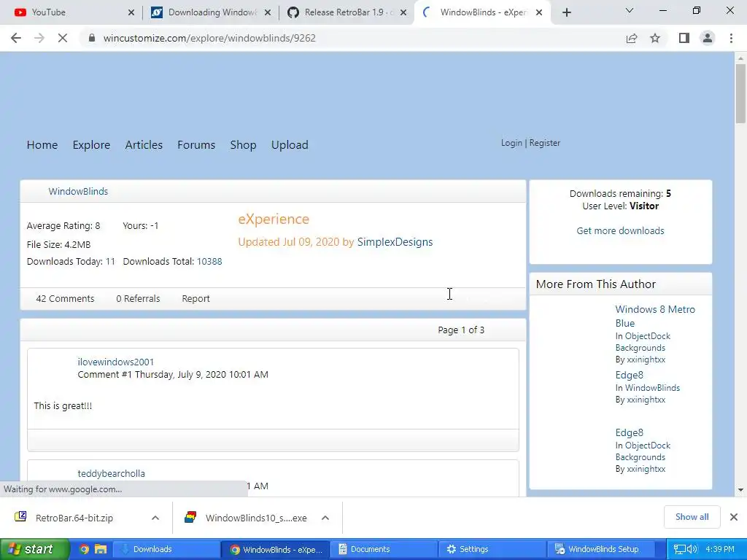Open the folder quick launch icon
The width and height of the screenshot is (747, 560).
tap(101, 549)
